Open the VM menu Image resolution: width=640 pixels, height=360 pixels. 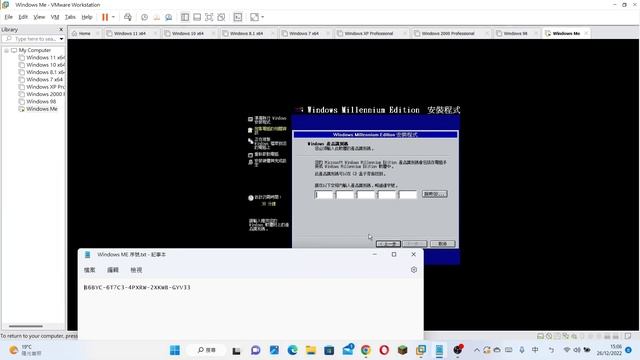point(55,17)
